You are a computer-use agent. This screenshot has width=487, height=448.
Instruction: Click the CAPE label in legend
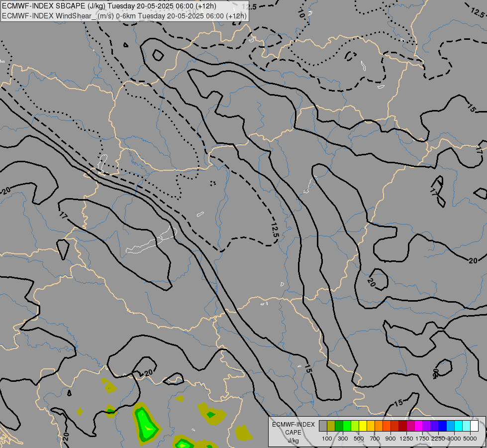point(293,433)
